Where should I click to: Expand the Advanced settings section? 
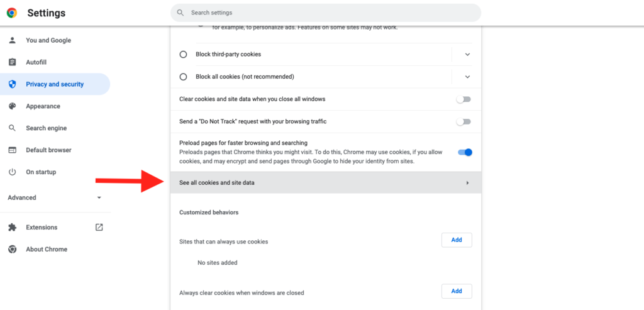click(55, 198)
